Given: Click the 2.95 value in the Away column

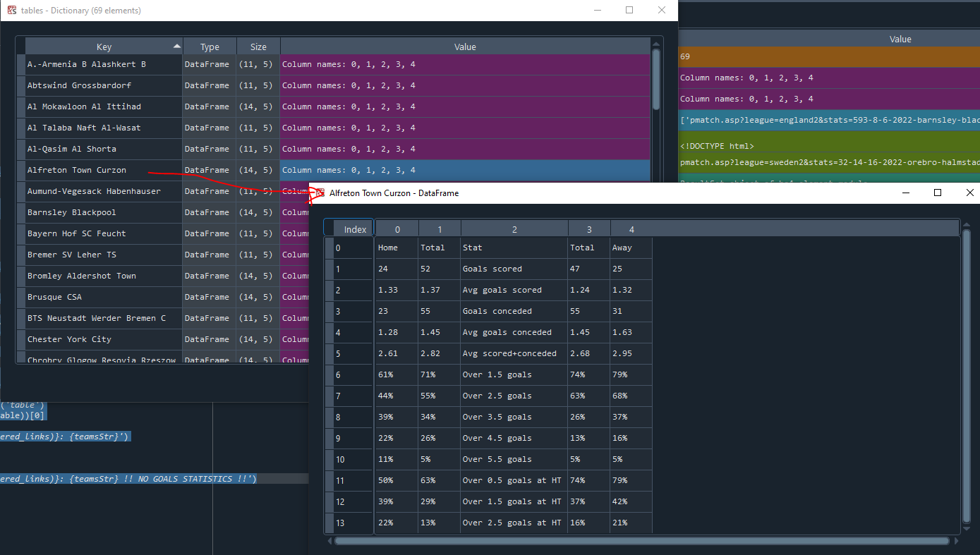Looking at the screenshot, I should 631,353.
